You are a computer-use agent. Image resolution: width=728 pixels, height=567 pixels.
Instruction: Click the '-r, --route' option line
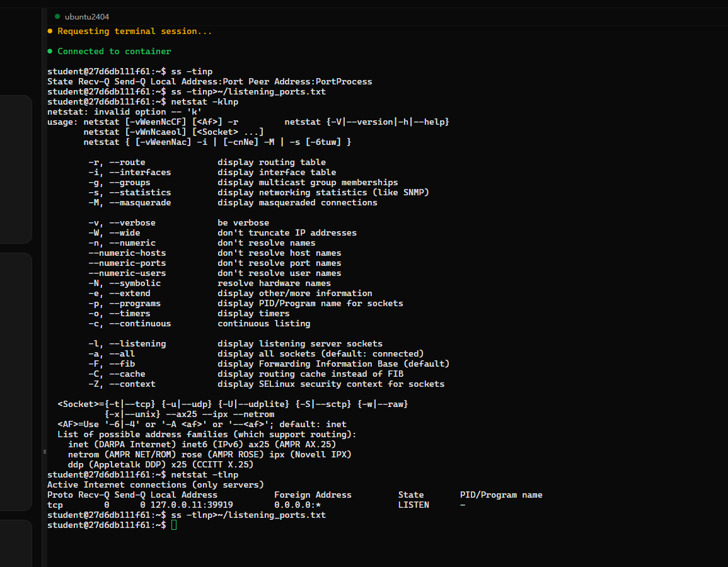tap(207, 163)
